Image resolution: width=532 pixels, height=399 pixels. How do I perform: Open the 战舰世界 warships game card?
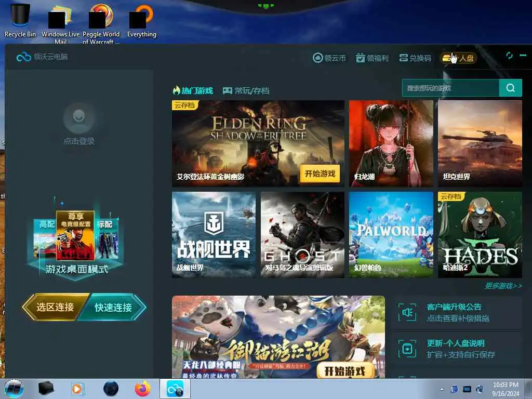coord(214,235)
